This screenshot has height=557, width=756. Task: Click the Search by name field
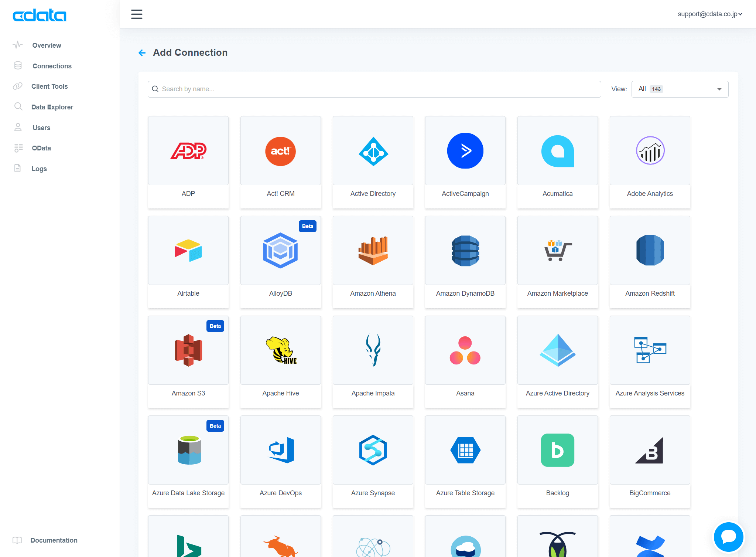pos(374,89)
